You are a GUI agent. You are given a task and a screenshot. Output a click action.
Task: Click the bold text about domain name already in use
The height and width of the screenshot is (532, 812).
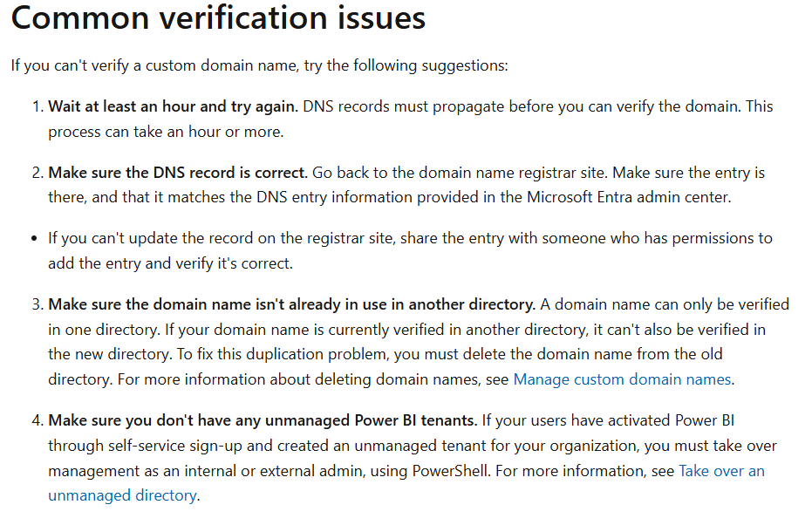coord(291,304)
